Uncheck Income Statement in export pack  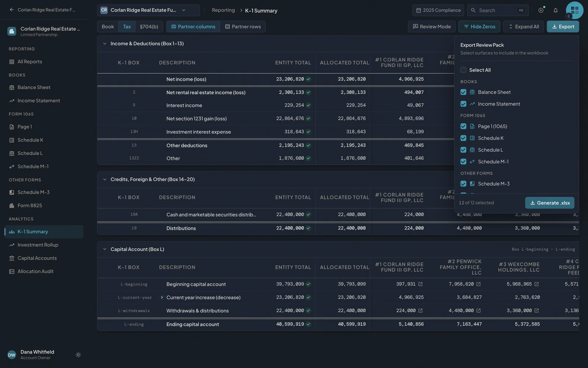(x=463, y=104)
